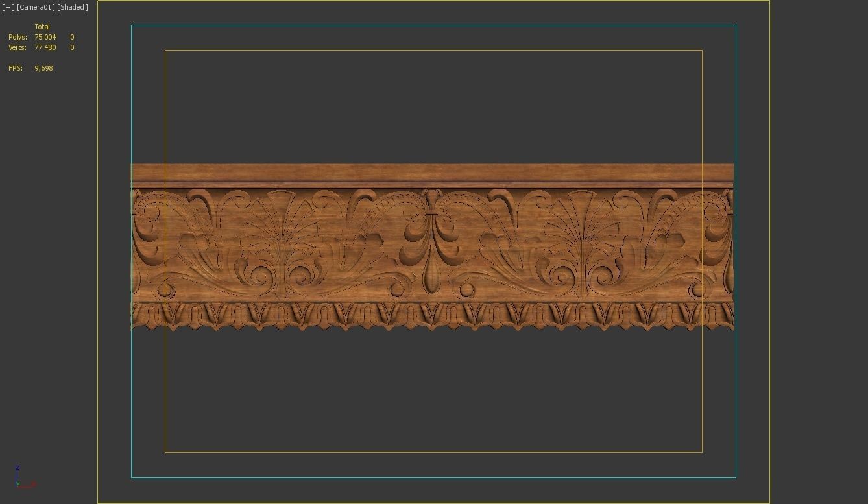Click the 'Polys:' statistics label
The image size is (868, 504).
coord(18,37)
